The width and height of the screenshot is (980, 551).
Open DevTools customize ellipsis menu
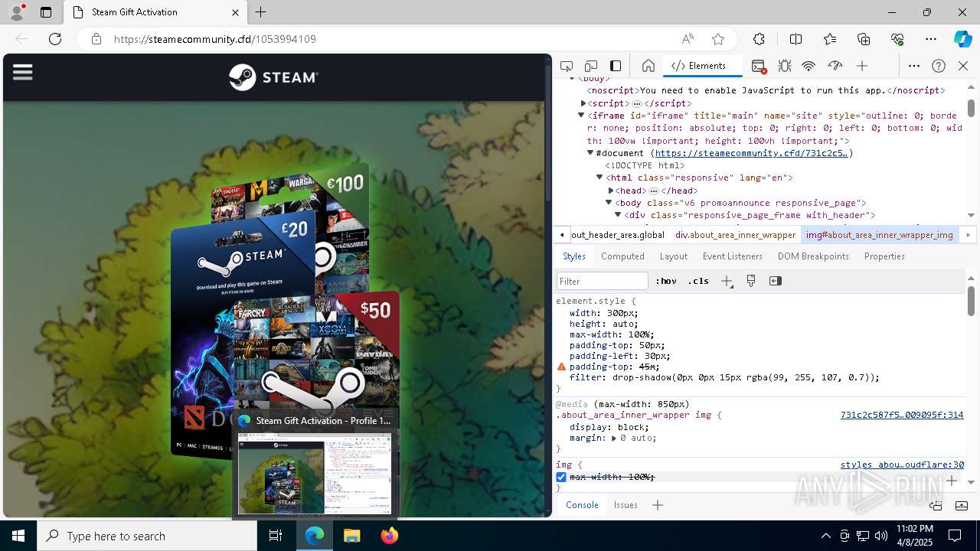coord(914,66)
